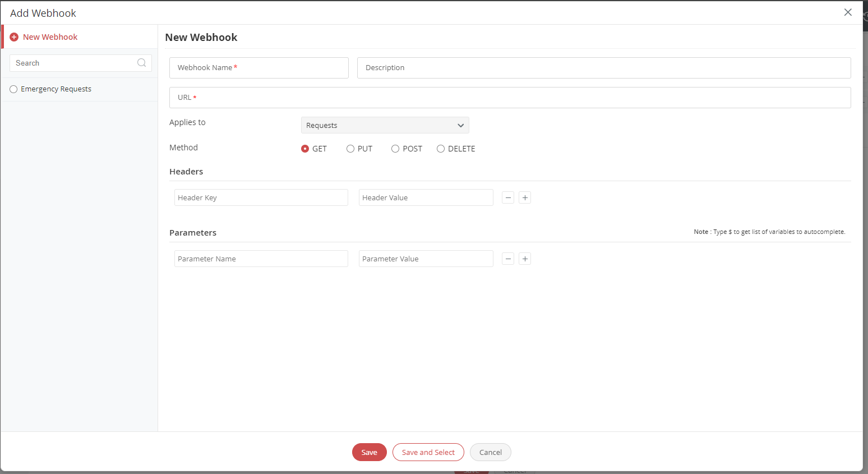This screenshot has height=474, width=868.
Task: Click the Parameter Name input field
Action: coord(261,259)
